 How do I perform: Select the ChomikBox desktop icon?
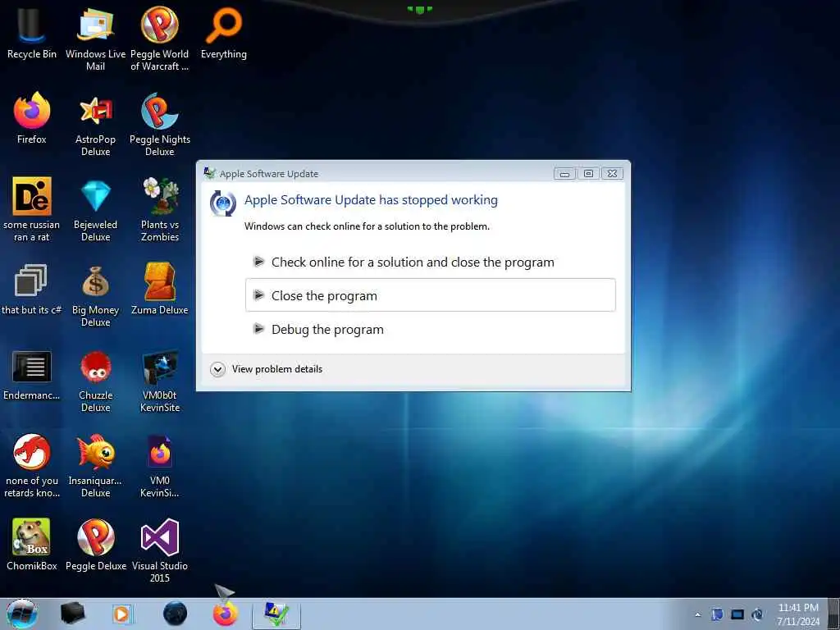[x=32, y=545]
